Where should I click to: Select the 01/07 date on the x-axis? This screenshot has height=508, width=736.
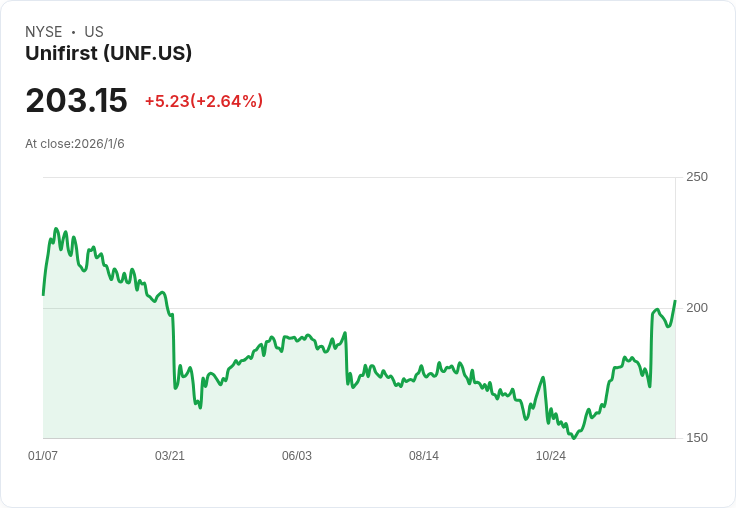click(x=43, y=456)
